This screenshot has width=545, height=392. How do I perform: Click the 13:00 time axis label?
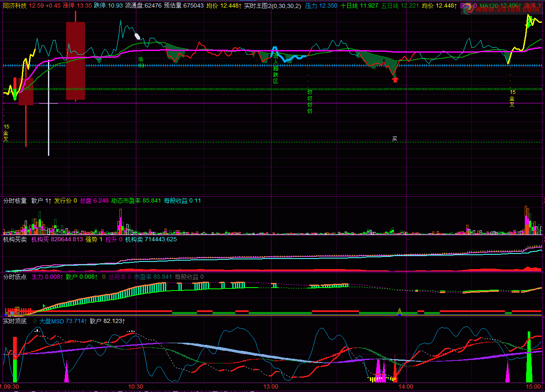[x=271, y=387]
